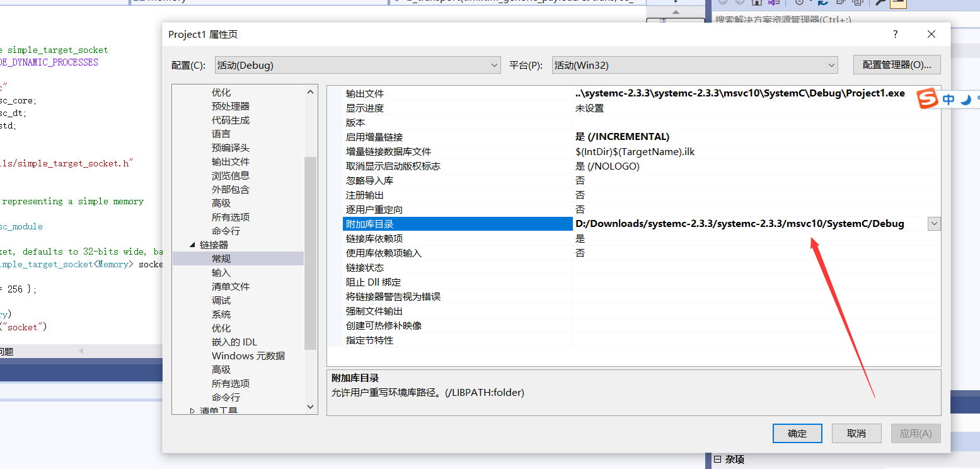The width and height of the screenshot is (980, 469).
Task: Click the Home icon in Solution Explorer toolbar
Action: tap(757, 3)
